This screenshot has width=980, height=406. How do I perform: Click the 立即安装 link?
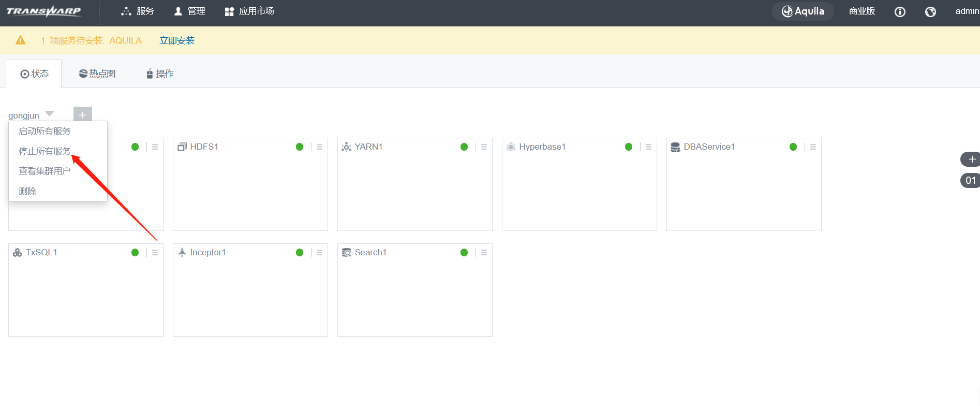(177, 40)
